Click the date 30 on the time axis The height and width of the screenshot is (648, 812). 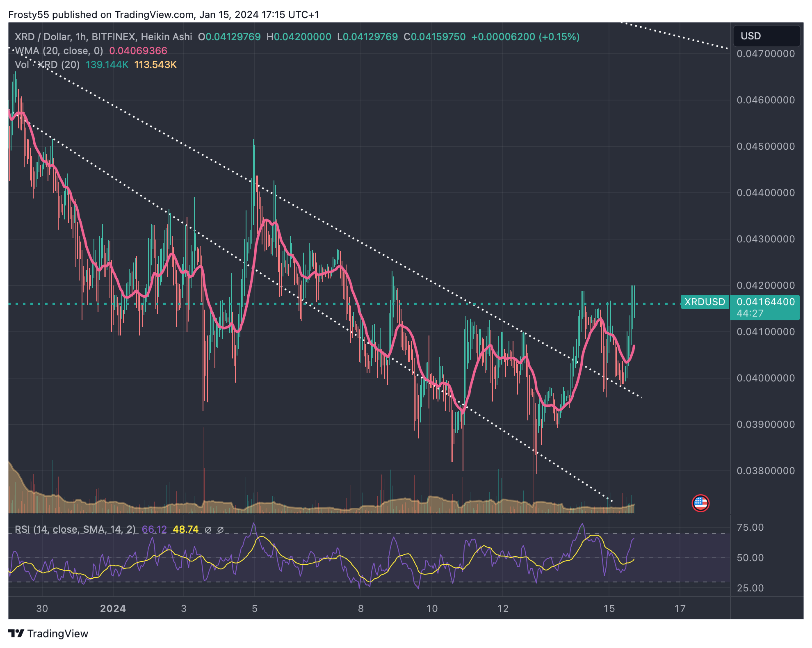click(42, 609)
